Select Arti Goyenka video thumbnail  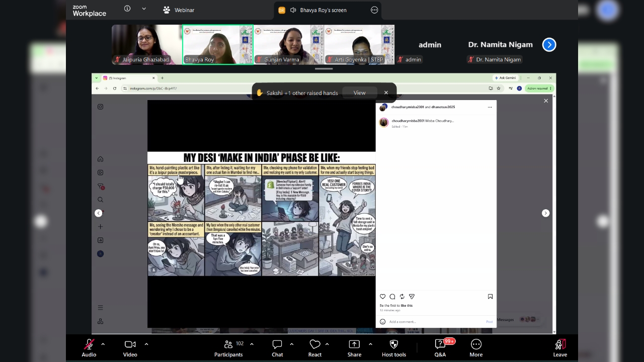pos(359,45)
